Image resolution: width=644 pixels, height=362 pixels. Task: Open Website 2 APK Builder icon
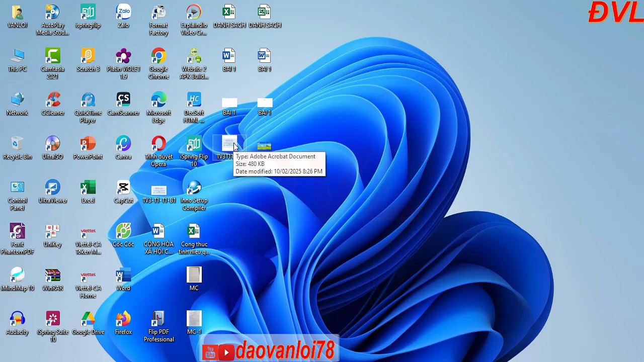pyautogui.click(x=194, y=56)
